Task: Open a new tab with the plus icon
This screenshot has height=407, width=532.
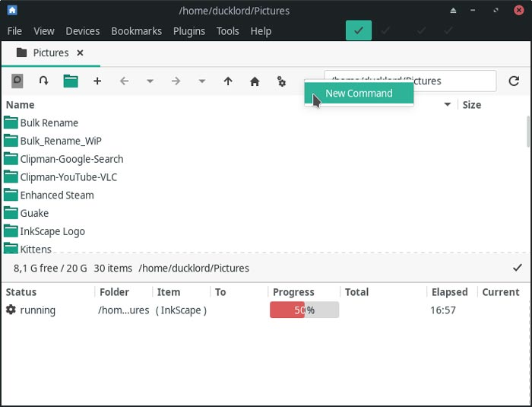Action: point(97,81)
